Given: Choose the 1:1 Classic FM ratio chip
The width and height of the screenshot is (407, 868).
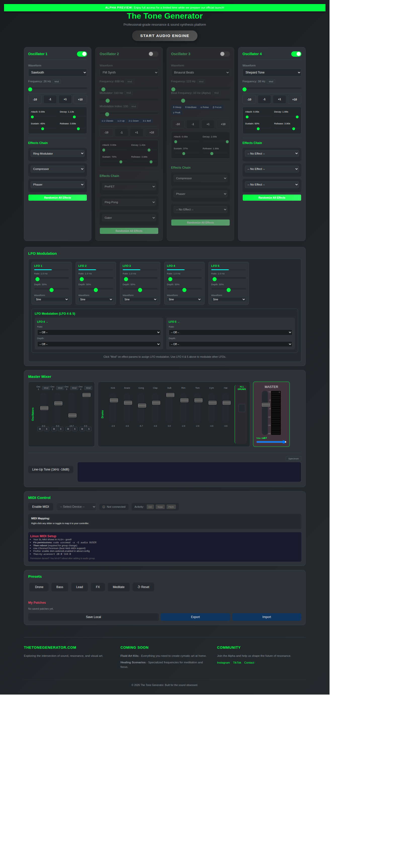Looking at the screenshot, I should (x=107, y=121).
